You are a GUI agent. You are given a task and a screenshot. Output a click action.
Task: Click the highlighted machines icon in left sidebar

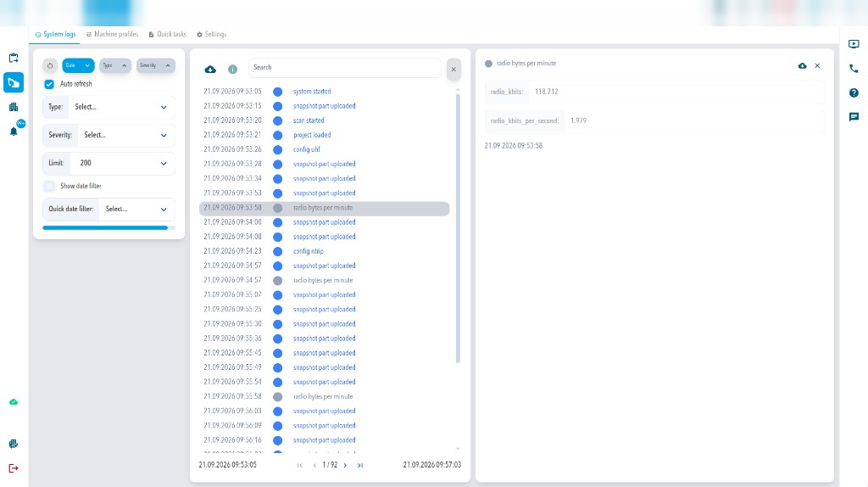click(x=14, y=82)
